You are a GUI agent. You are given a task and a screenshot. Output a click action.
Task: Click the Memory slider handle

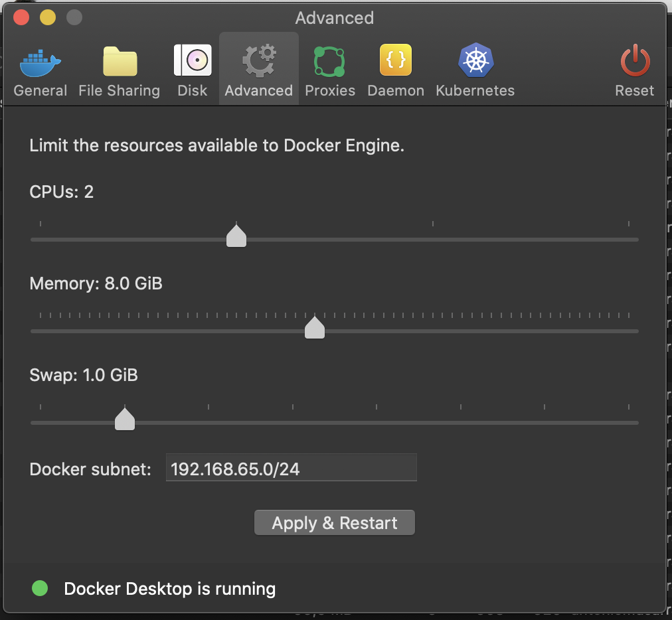click(315, 327)
